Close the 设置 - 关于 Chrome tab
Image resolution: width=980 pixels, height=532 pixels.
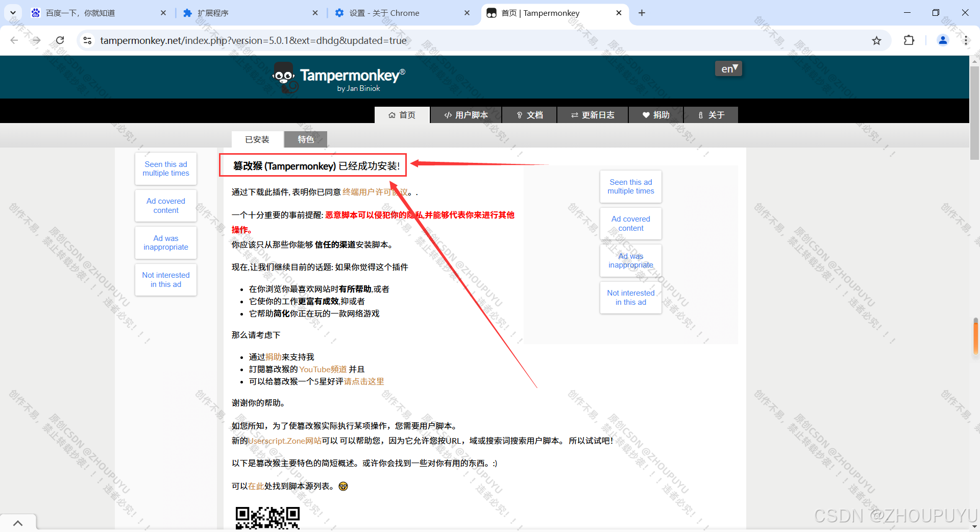467,13
